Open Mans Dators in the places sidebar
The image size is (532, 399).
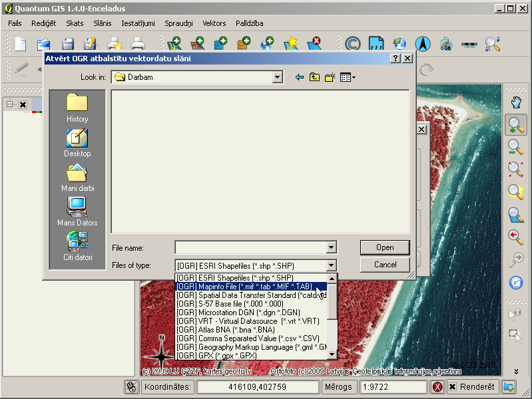coord(77,211)
